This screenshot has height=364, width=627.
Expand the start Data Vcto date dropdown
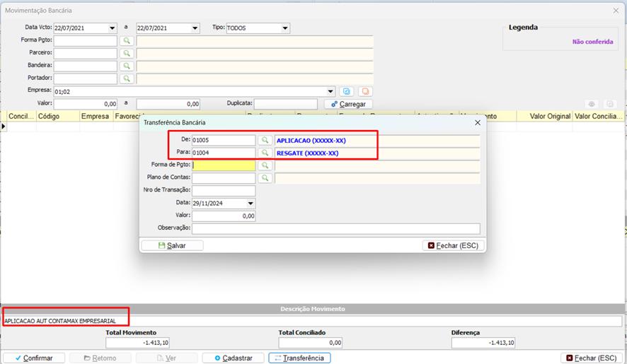click(x=112, y=28)
